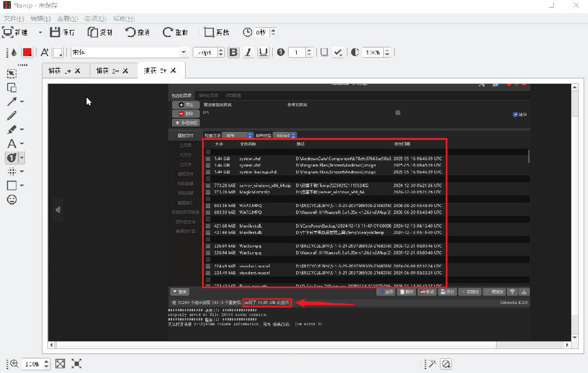Choose the Duplicate tool in the sidebar
This screenshot has height=373, width=588.
pos(11,88)
